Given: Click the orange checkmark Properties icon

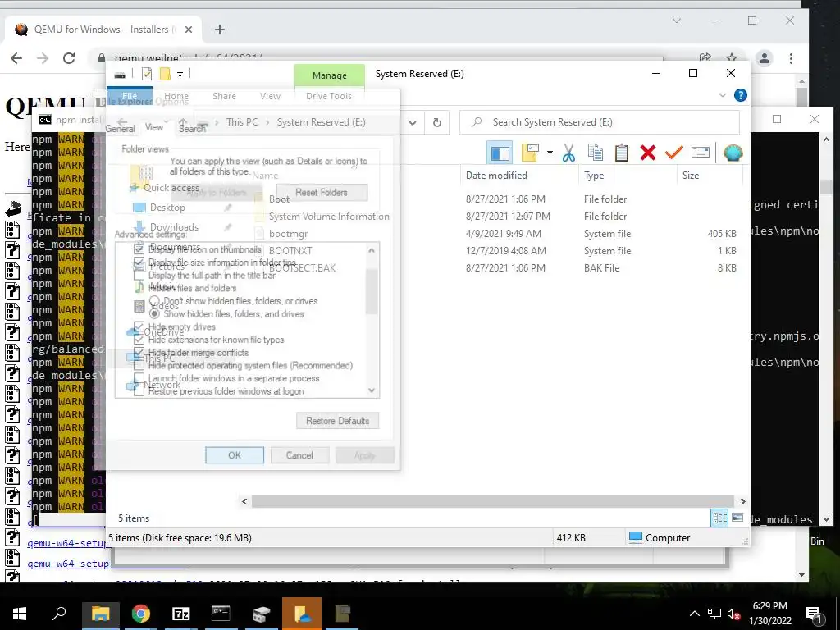Looking at the screenshot, I should (x=674, y=153).
